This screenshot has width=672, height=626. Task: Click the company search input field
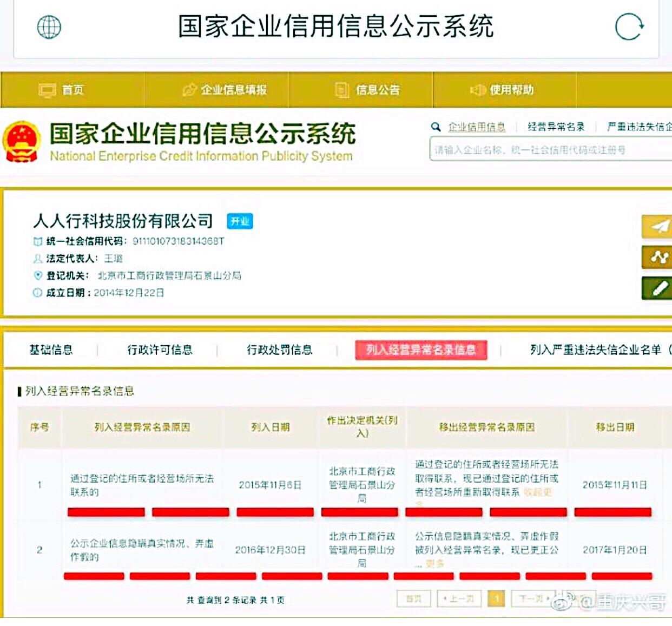(x=551, y=149)
